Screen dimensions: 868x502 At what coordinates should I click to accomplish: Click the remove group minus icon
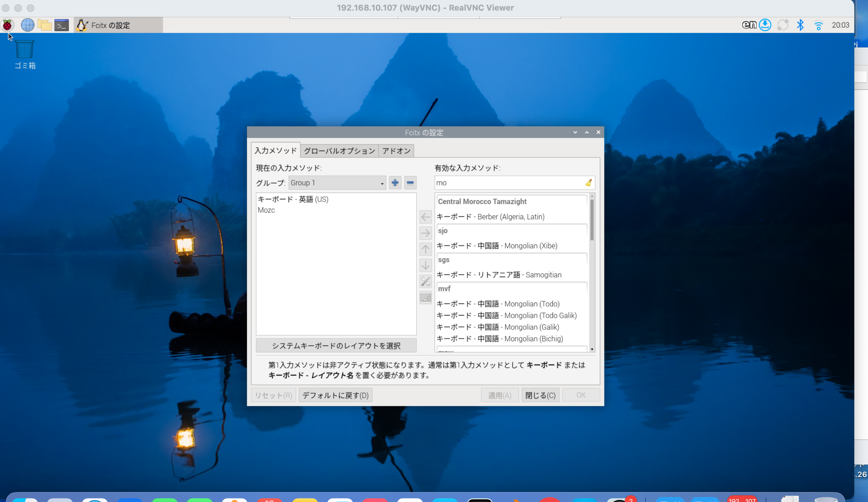click(410, 183)
